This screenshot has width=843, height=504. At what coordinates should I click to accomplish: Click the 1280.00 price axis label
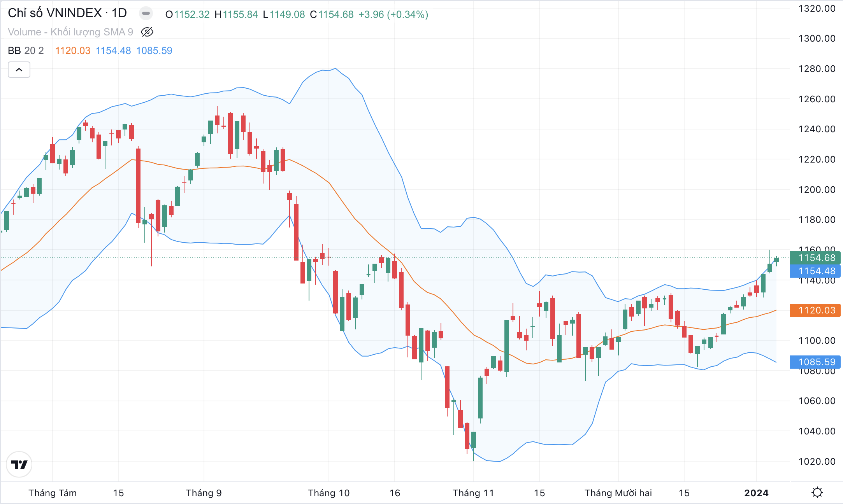[817, 69]
